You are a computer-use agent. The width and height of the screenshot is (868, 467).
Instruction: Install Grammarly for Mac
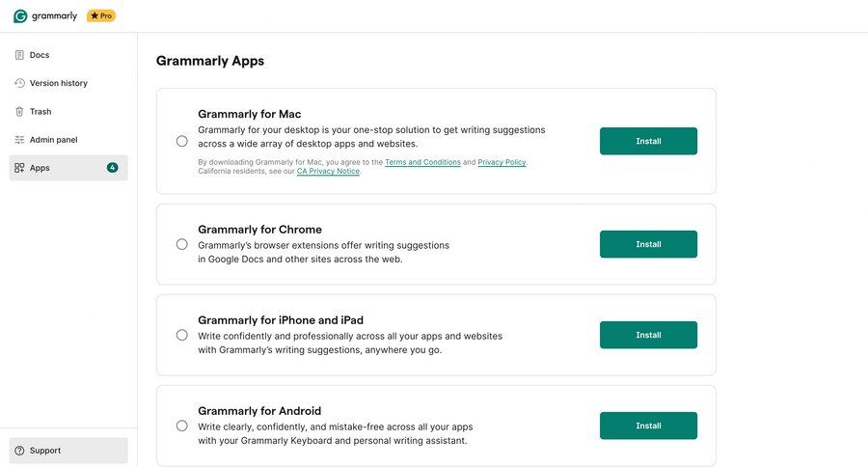[x=648, y=141]
